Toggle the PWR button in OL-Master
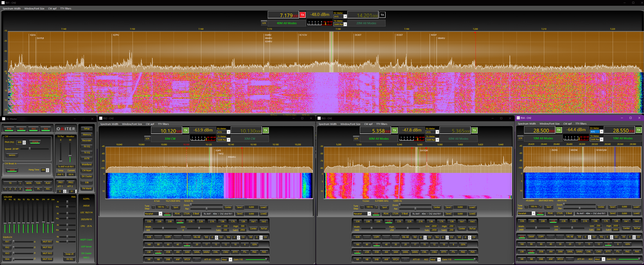The height and width of the screenshot is (265, 644). point(9,129)
